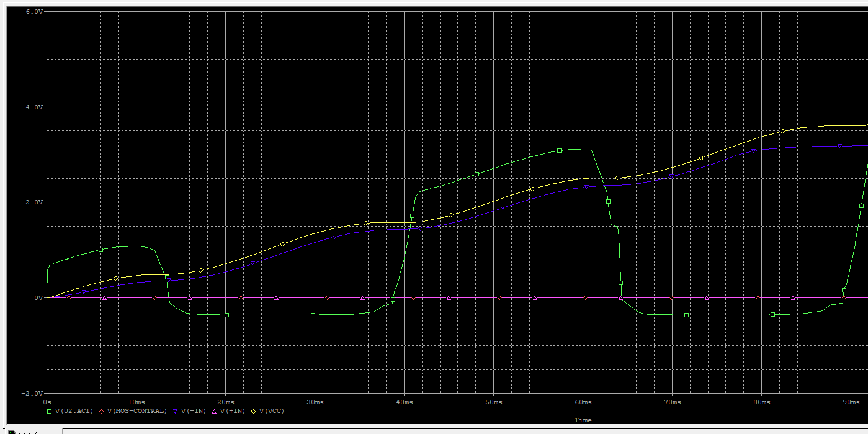
Task: Click the 4.0V y-axis label
Action: pyautogui.click(x=35, y=107)
